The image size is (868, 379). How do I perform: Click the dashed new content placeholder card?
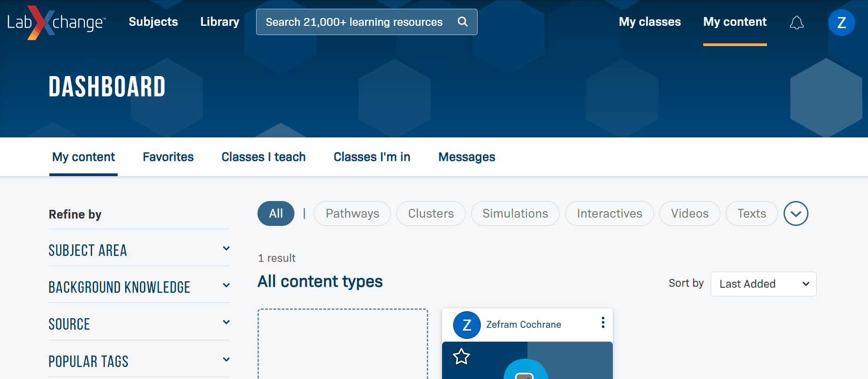(343, 344)
